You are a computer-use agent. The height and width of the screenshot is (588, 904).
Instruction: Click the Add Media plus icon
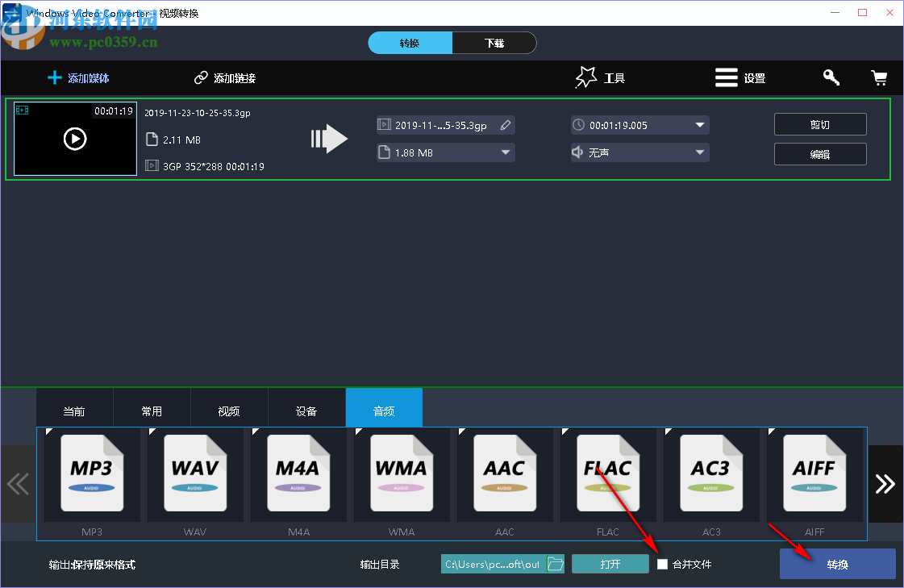coord(55,77)
